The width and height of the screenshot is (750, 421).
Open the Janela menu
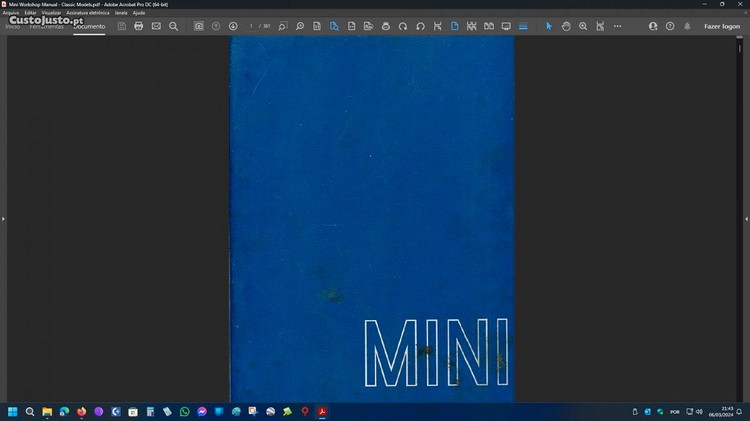click(121, 12)
